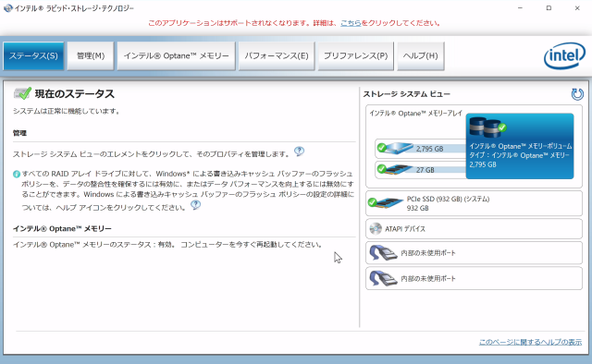Select the Optane メモリーボリューム blue tile
This screenshot has width=592, height=364.
tap(520, 146)
